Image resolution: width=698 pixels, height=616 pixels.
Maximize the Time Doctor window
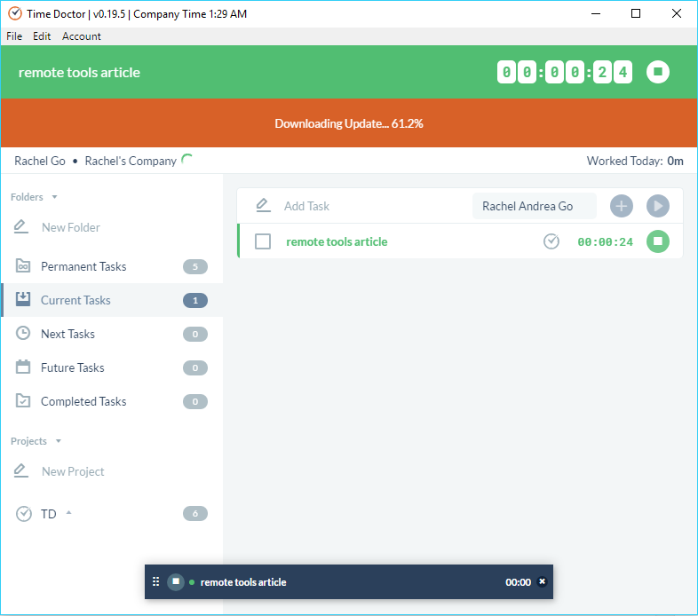coord(636,14)
